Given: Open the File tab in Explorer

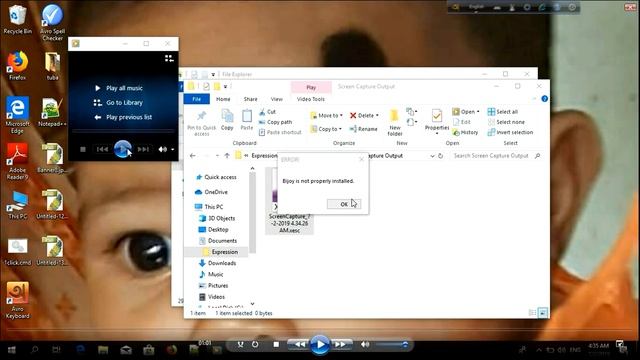Looking at the screenshot, I should click(x=196, y=99).
